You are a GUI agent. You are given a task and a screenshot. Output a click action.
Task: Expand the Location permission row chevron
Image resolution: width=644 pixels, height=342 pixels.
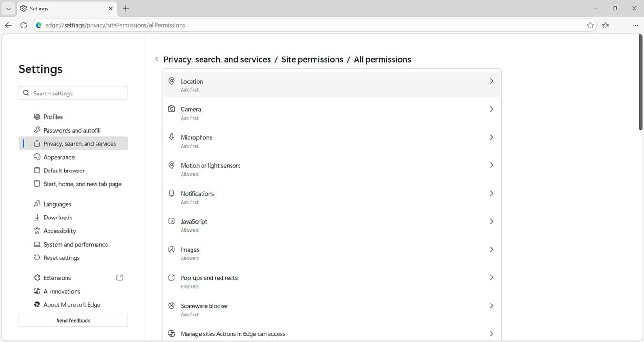(x=492, y=81)
